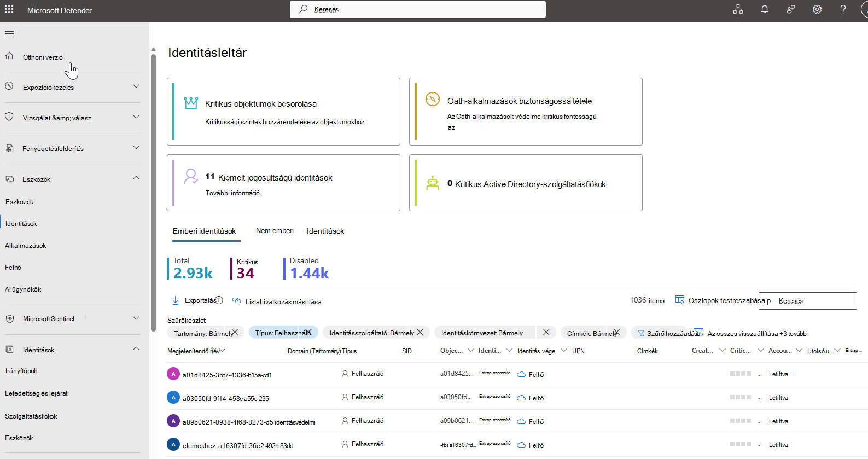The height and width of the screenshot is (459, 868).
Task: Click the link icon for Listahivatkozás másolása
Action: [237, 300]
